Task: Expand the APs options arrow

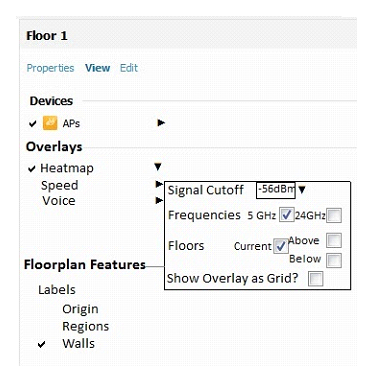Action: (x=161, y=123)
